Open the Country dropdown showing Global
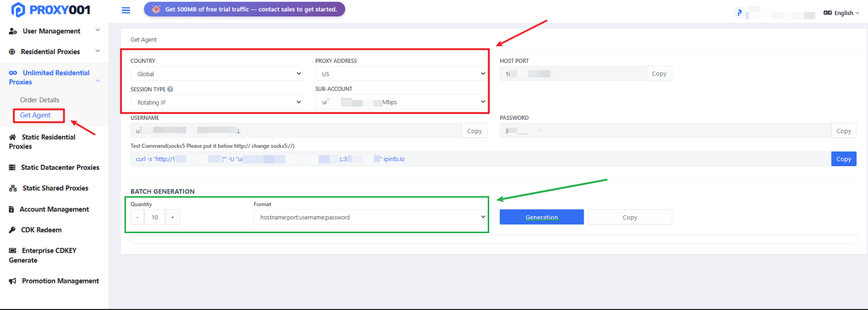 216,74
